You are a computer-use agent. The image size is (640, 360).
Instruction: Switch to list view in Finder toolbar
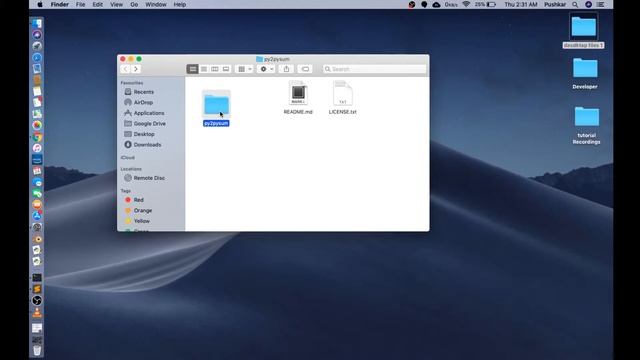click(x=204, y=69)
